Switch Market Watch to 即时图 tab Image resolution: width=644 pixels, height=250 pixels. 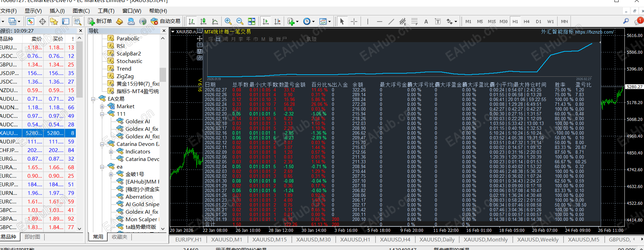pos(32,237)
